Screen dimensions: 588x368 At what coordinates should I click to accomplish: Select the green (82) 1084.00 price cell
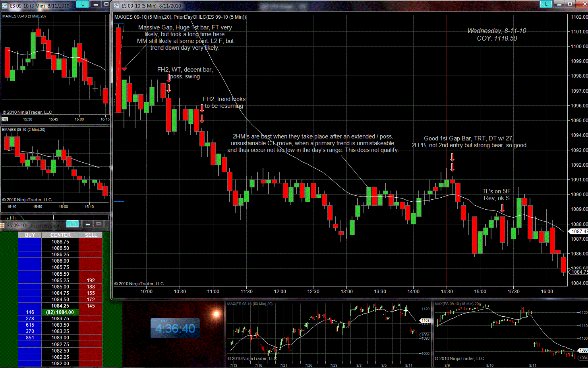pyautogui.click(x=60, y=312)
